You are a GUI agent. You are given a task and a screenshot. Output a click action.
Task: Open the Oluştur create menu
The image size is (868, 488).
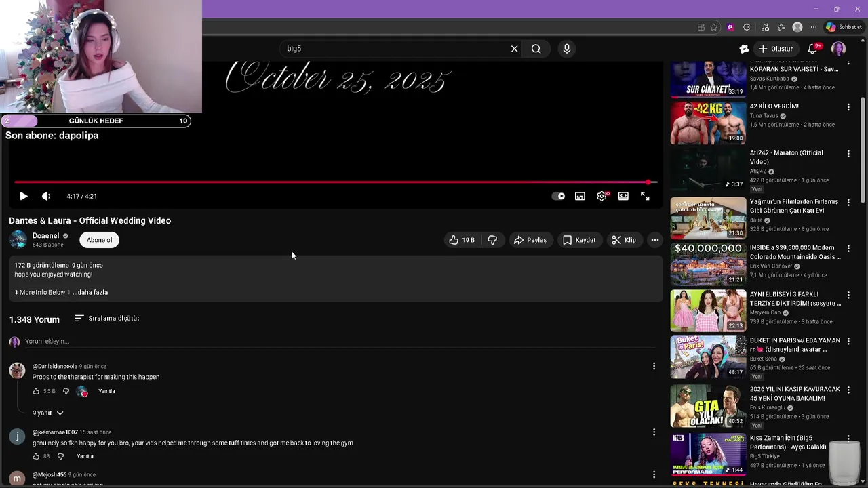tap(775, 49)
